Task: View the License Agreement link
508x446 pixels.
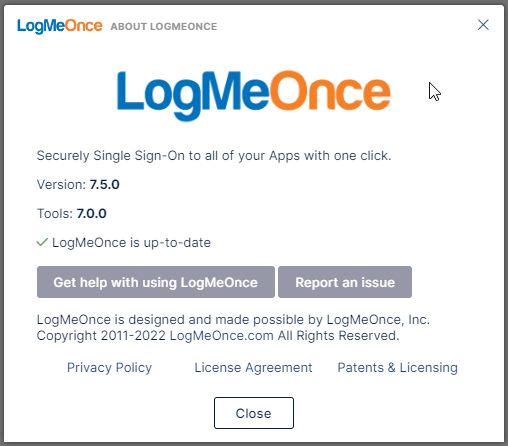Action: point(253,368)
